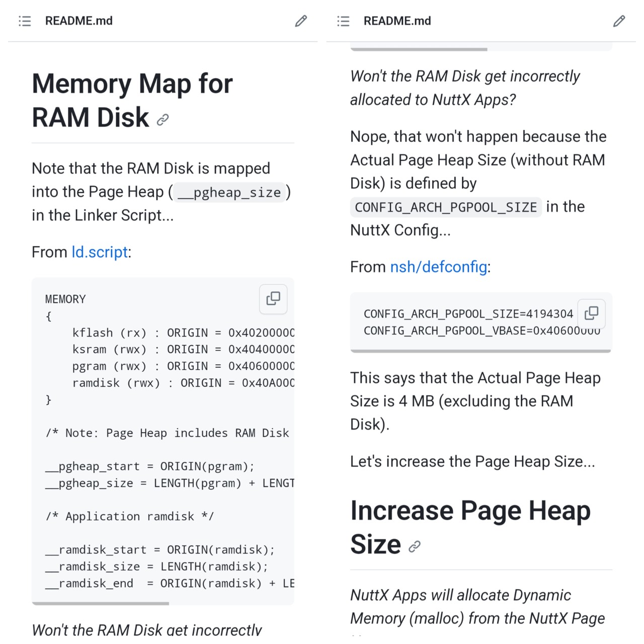
Task: Click the README.md title in the right pane
Action: [397, 21]
